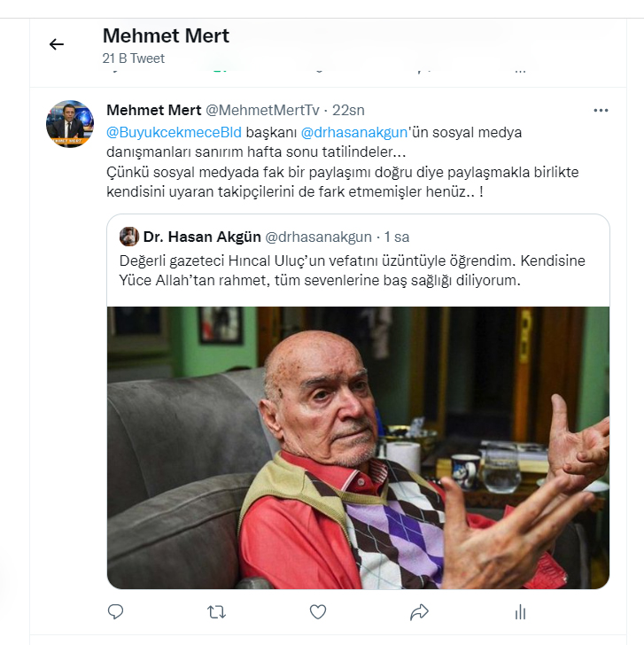Image resolution: width=644 pixels, height=645 pixels.
Task: Open the three-dot more options menu
Action: coord(601,111)
